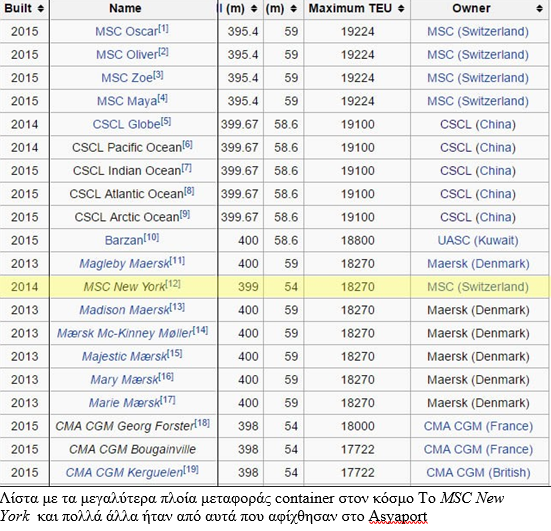Screen dimensions: 551x531
Task: Click footnote [18] after CMA CGM Georg Forster
Action: click(x=202, y=423)
